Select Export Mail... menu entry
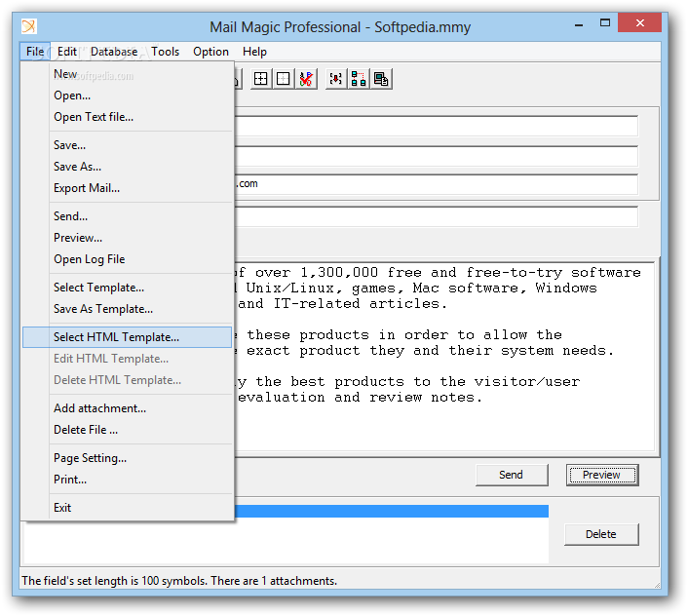This screenshot has width=688, height=616. click(x=128, y=188)
